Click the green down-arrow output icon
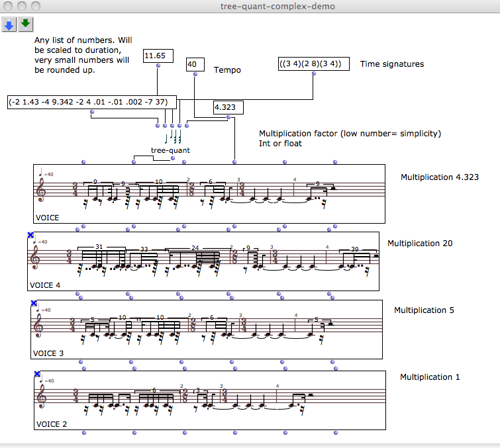The width and height of the screenshot is (500, 448). coord(26,24)
